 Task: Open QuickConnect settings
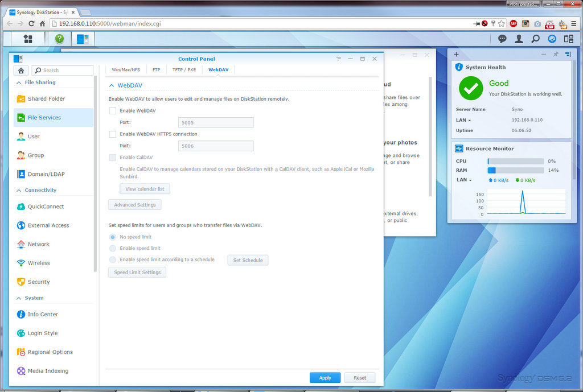pyautogui.click(x=54, y=206)
